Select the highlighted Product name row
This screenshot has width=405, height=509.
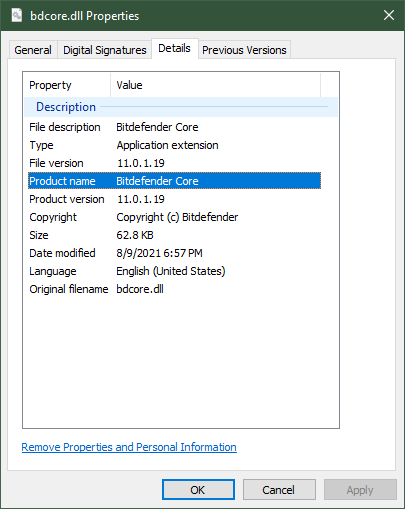[174, 181]
